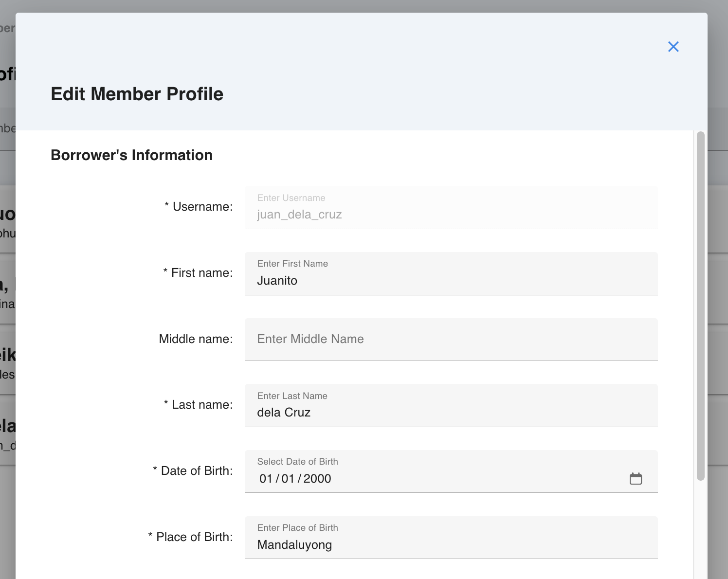Click the blue X icon at the top right
The width and height of the screenshot is (728, 579).
tap(673, 46)
